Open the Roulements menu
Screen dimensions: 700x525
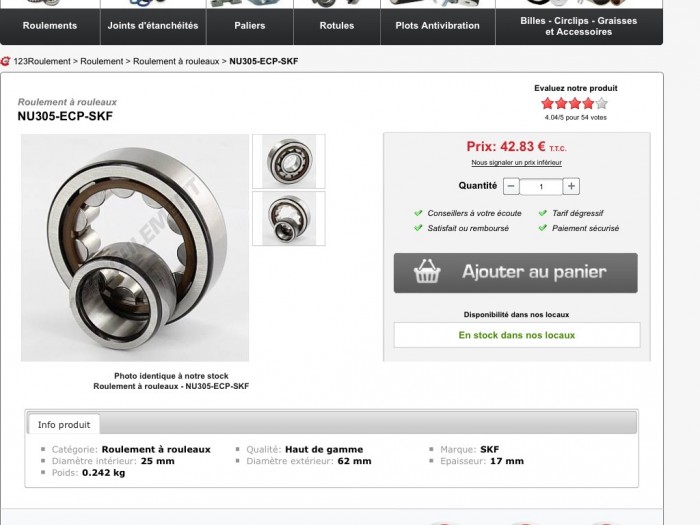[x=50, y=26]
